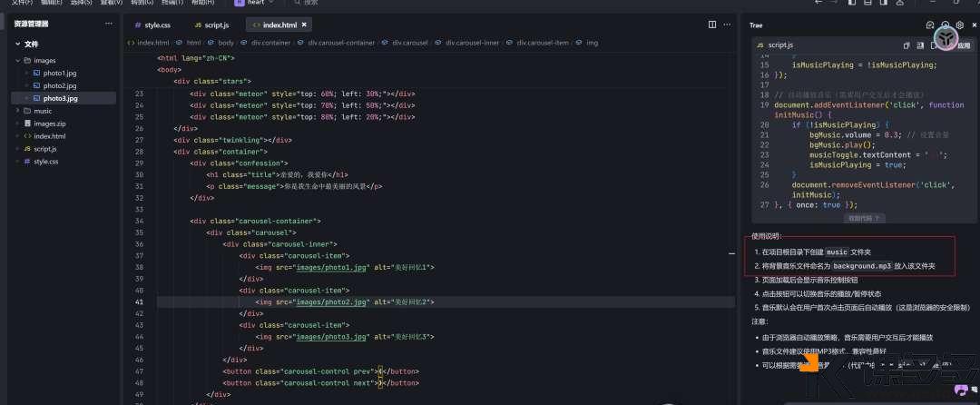
Task: Select style.css in file tree
Action: pos(45,162)
